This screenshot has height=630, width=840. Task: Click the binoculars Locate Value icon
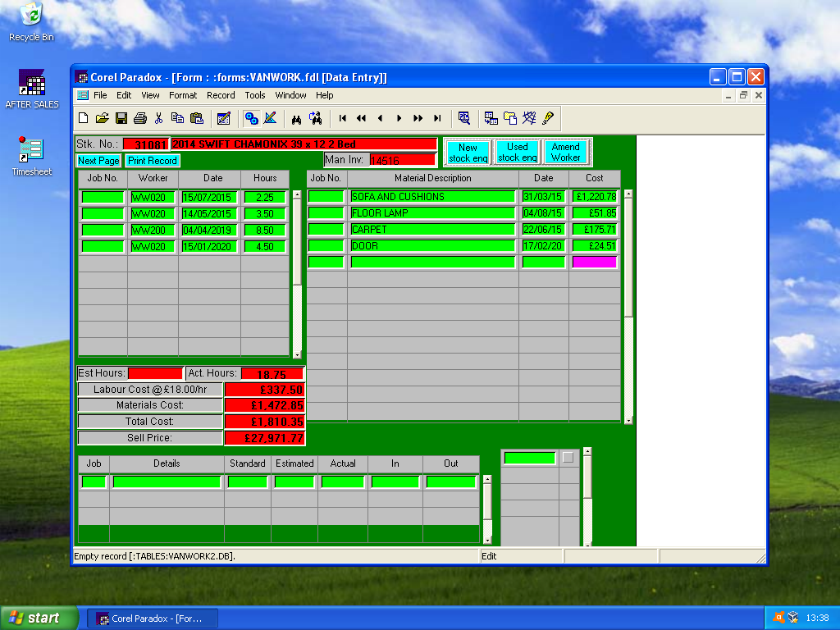(x=296, y=118)
